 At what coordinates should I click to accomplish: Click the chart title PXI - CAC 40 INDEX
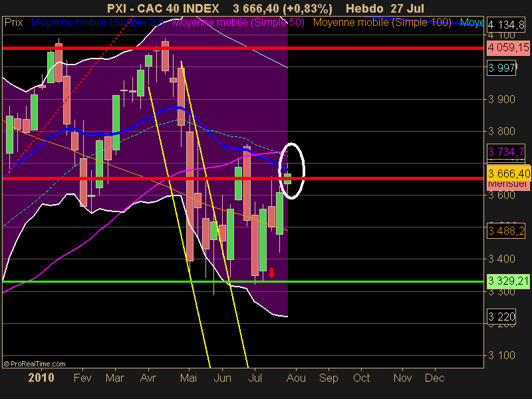(x=163, y=8)
